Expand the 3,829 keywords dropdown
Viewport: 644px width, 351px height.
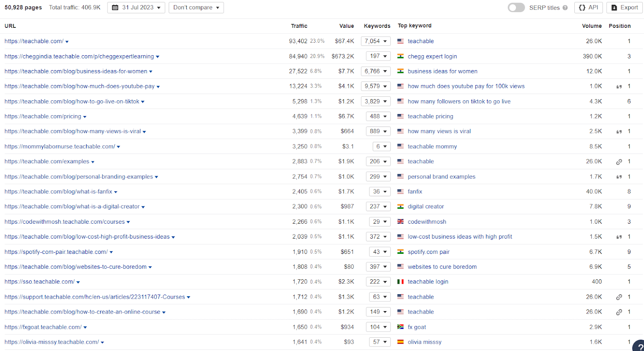pos(376,101)
